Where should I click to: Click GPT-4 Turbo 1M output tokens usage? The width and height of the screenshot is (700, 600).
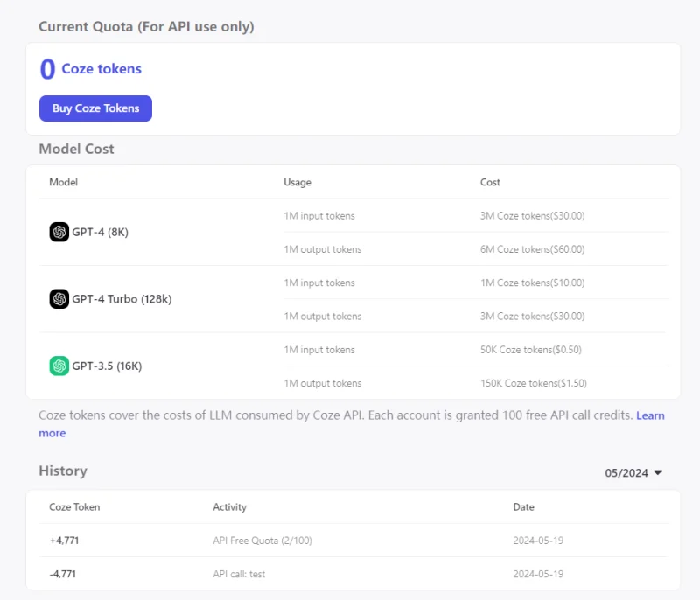(322, 316)
